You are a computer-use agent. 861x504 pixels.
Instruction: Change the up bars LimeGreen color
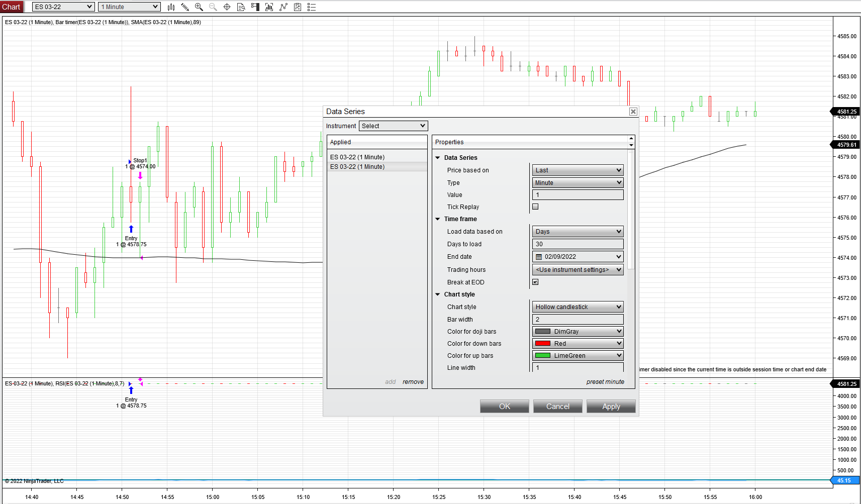pyautogui.click(x=578, y=356)
